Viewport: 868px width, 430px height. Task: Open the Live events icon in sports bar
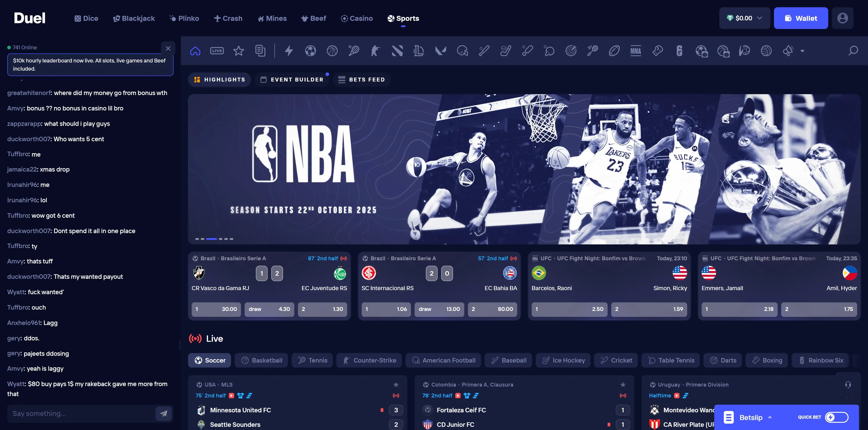coord(217,51)
